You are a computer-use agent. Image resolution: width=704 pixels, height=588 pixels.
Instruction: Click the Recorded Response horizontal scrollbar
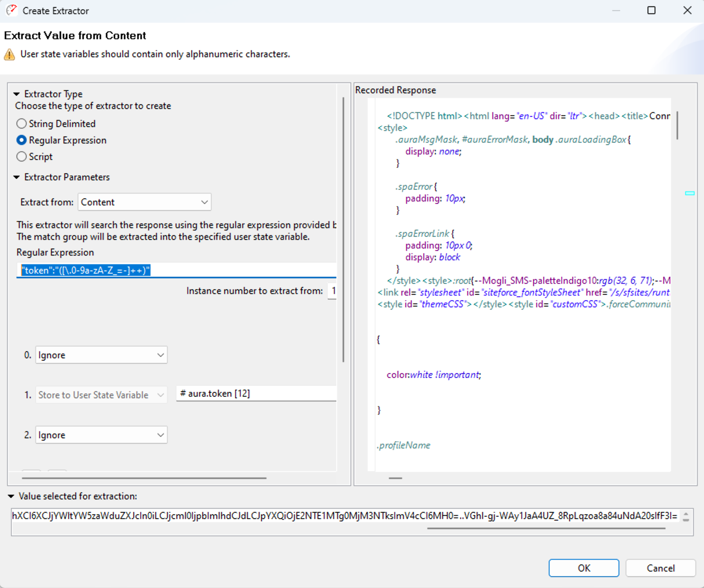coord(395,478)
